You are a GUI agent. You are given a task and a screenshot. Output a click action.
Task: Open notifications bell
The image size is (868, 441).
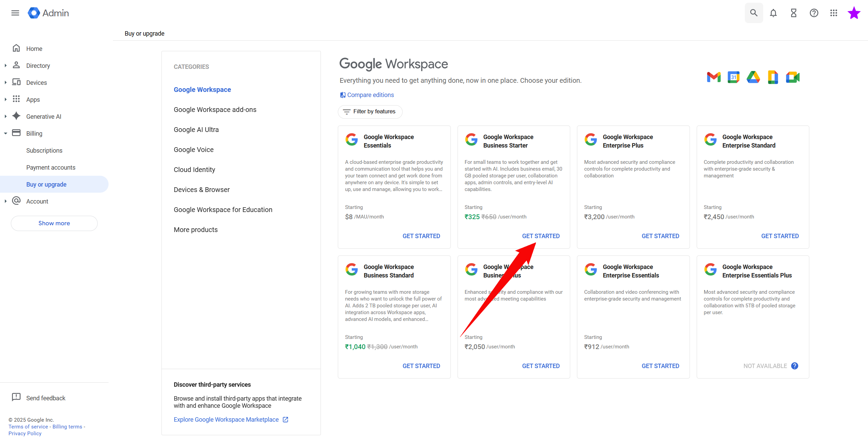[773, 13]
